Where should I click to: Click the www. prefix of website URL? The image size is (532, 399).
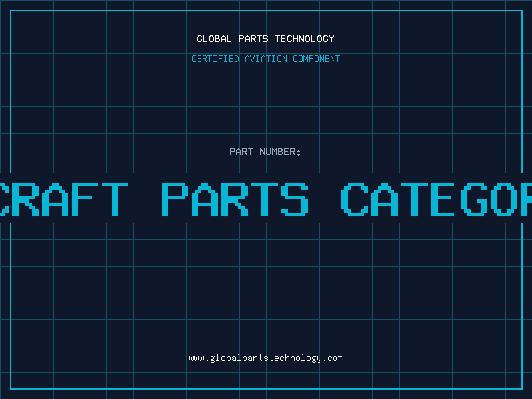[x=199, y=358]
